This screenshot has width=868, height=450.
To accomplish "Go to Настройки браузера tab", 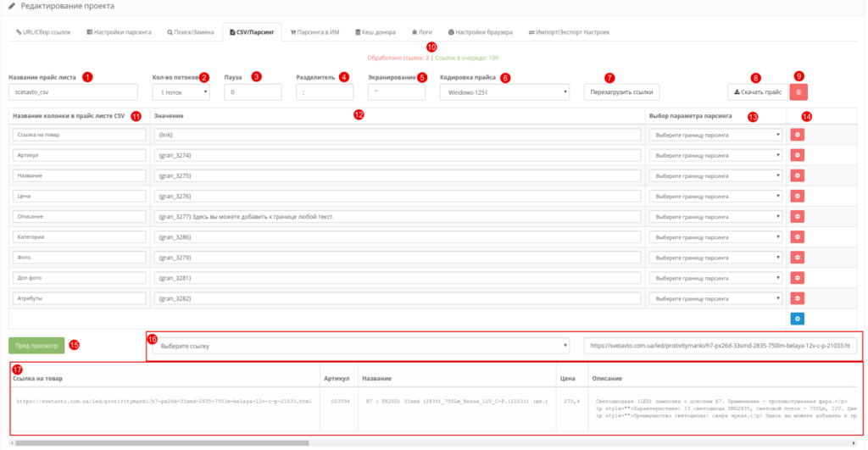I will (x=480, y=32).
